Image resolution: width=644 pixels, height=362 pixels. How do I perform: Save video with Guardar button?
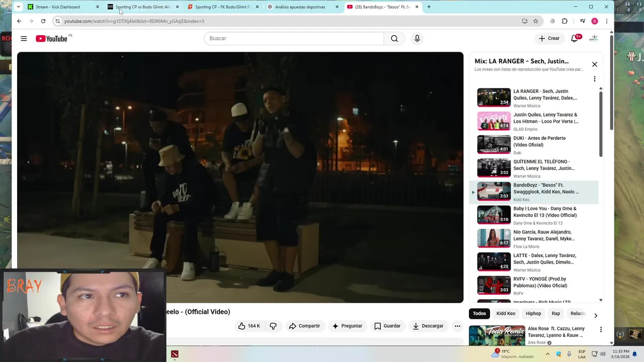tap(387, 326)
